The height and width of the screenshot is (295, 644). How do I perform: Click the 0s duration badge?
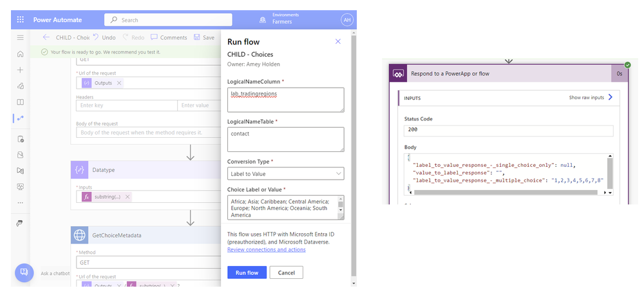point(620,73)
